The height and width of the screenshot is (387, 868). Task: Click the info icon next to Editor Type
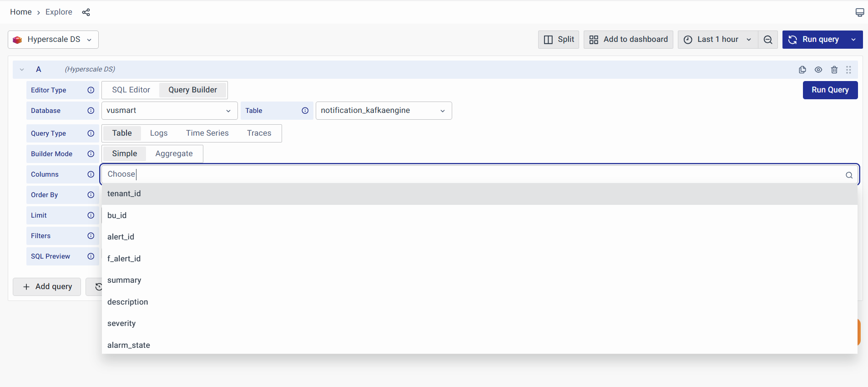[91, 90]
